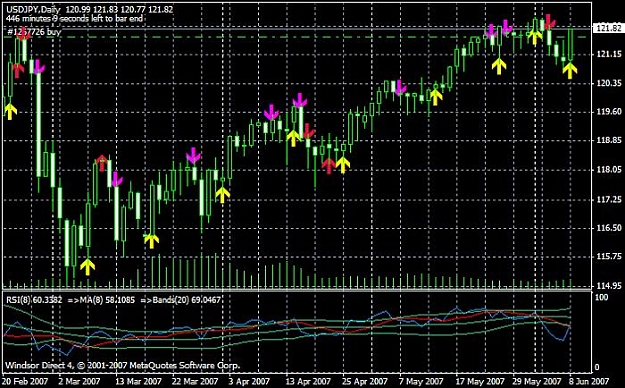The height and width of the screenshot is (388, 625).
Task: Click the 116.50 price scale label
Action: [608, 228]
